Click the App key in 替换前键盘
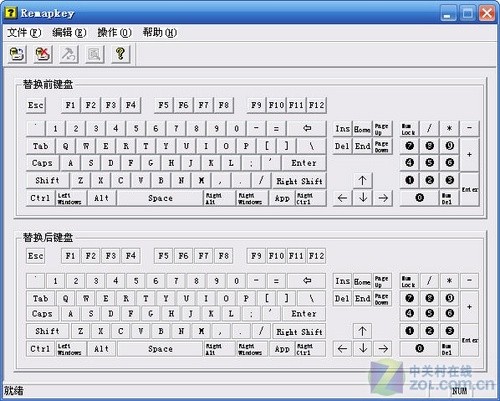The height and width of the screenshot is (401, 500). click(282, 198)
